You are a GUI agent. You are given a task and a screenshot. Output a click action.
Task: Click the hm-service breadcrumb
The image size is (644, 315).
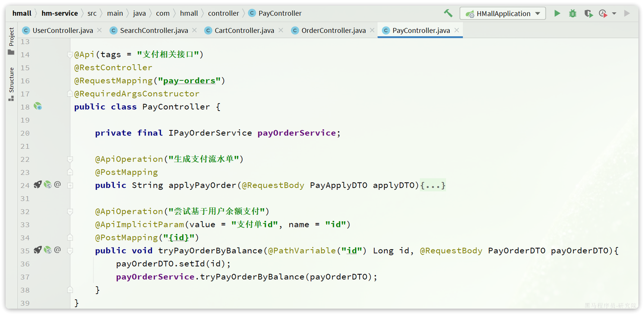point(59,14)
